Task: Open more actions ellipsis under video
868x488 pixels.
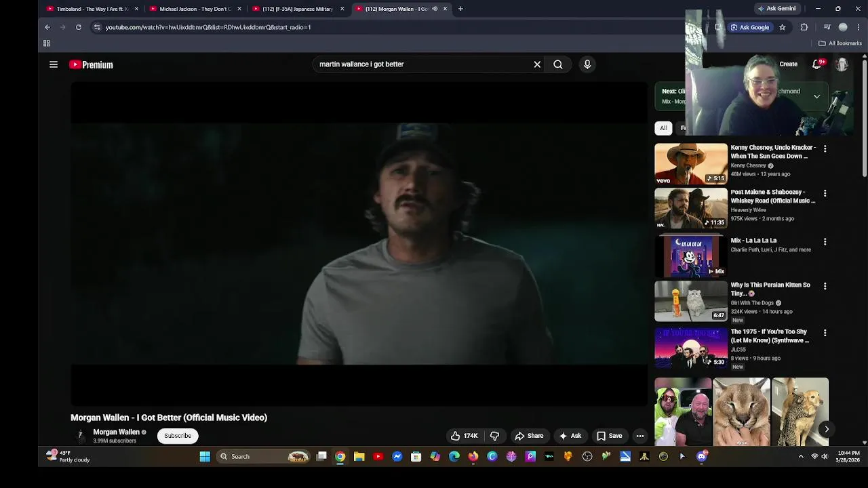Action: point(639,436)
